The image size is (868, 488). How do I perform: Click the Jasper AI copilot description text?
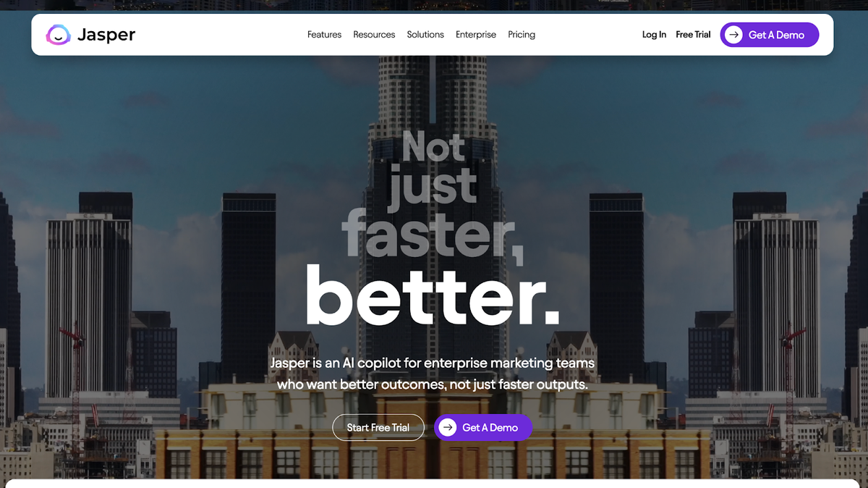tap(433, 374)
